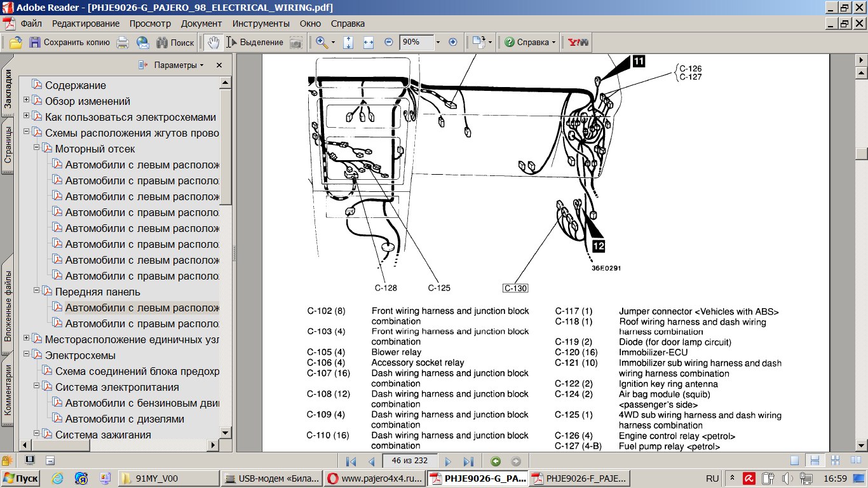Click the green Previous View arrow
This screenshot has width=868, height=488.
[496, 461]
